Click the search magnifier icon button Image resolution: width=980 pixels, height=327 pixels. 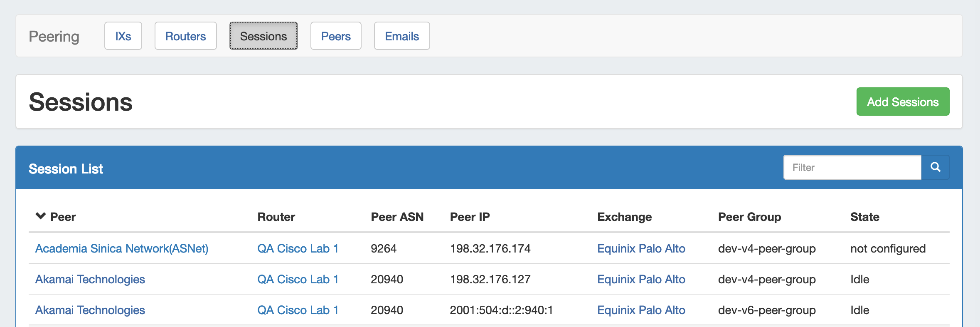click(935, 167)
